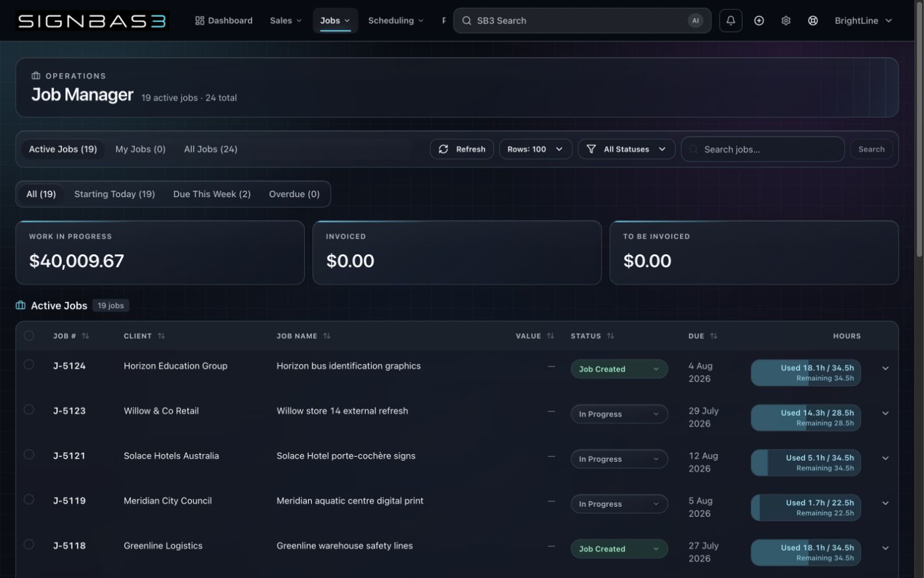Select row checkbox for J-5123
Screen dimensions: 924x578
29,409
